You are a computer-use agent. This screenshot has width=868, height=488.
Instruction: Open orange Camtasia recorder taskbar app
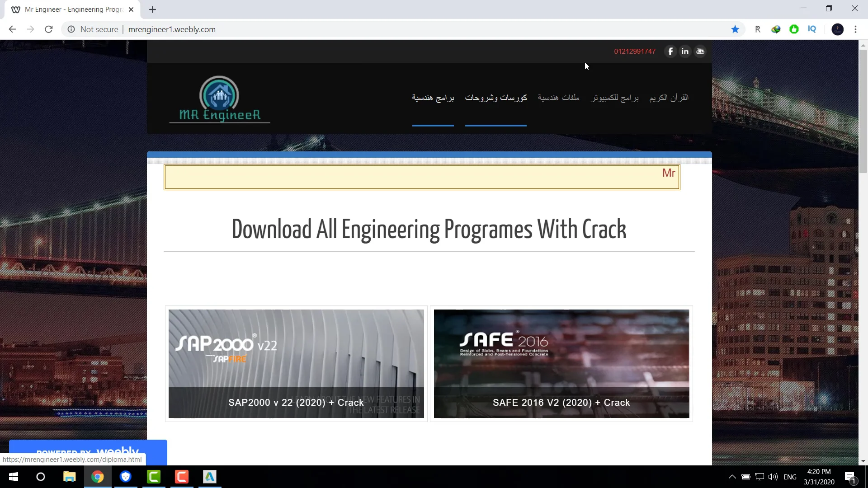(182, 477)
